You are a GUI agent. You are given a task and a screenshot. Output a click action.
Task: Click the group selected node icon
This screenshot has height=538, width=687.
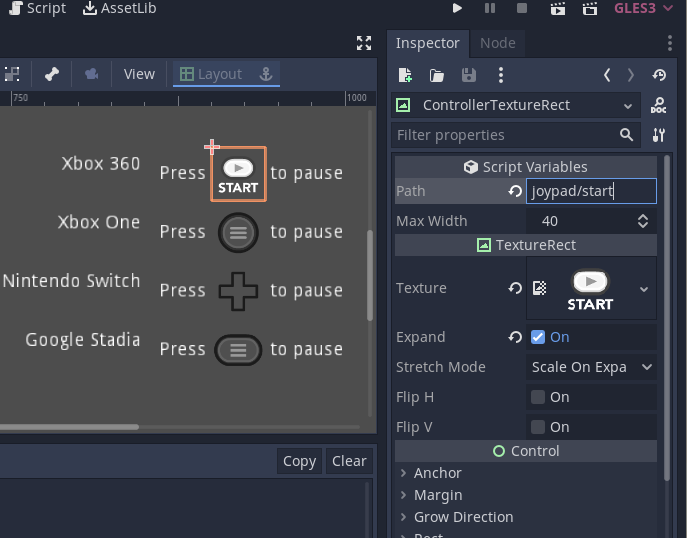click(12, 74)
